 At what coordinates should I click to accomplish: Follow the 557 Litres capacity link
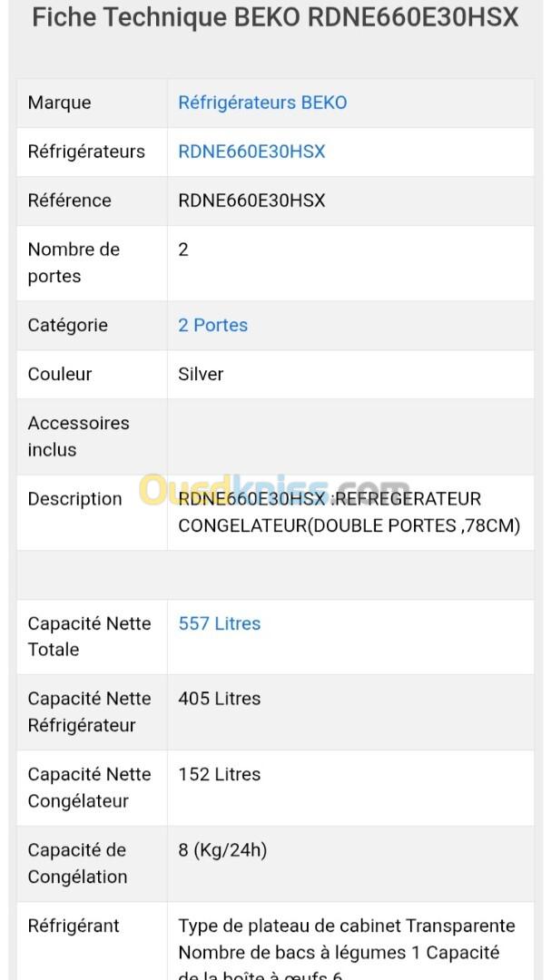pyautogui.click(x=219, y=623)
